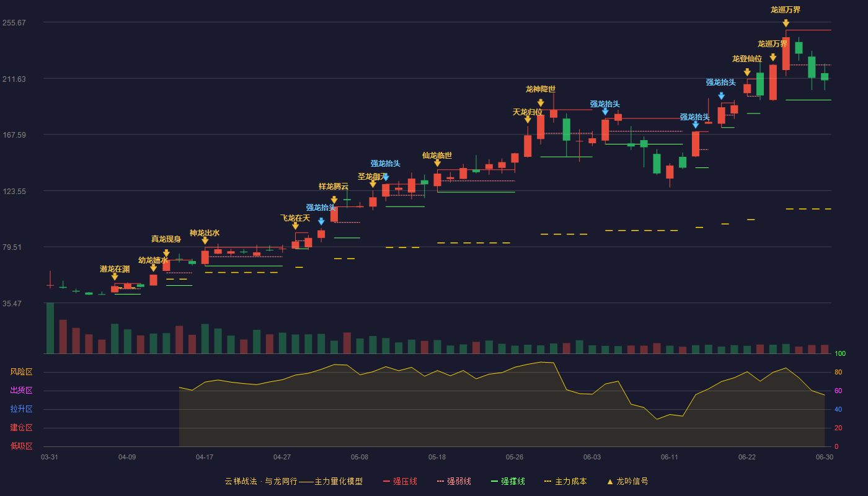Select the 真龙现身 signal arrow
This screenshot has width=868, height=496.
pyautogui.click(x=166, y=254)
